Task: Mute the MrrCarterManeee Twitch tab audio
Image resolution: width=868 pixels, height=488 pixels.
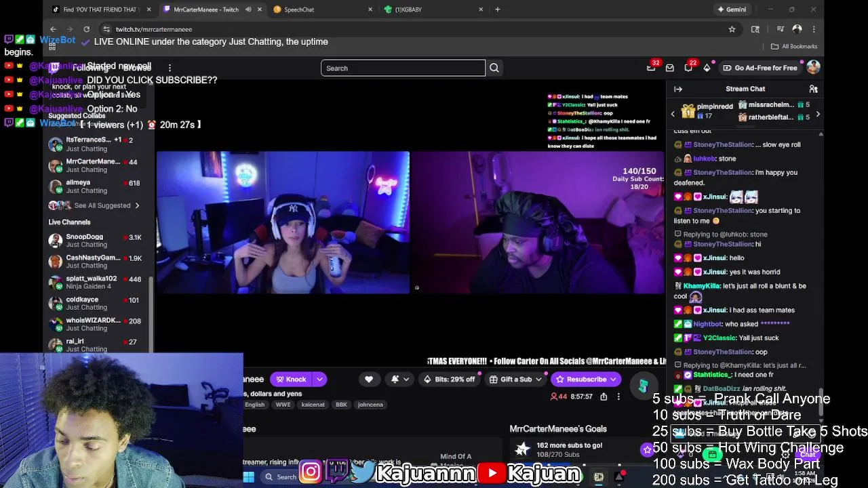Action: pos(248,9)
